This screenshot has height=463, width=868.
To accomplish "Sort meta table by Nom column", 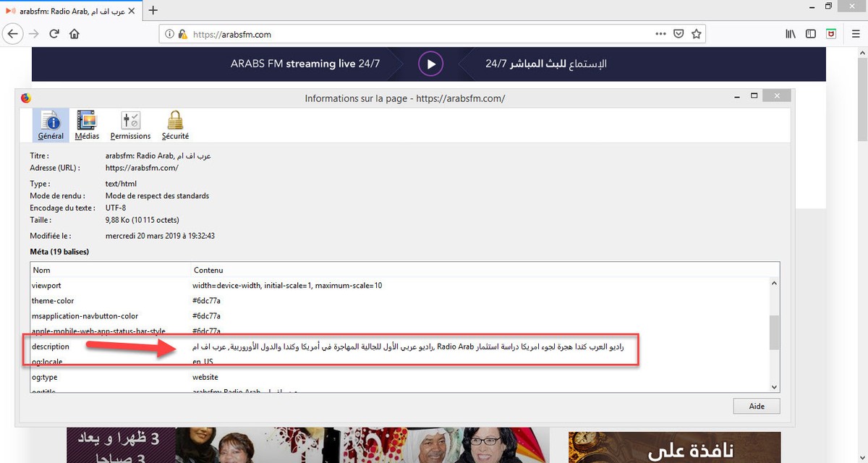I will (109, 270).
